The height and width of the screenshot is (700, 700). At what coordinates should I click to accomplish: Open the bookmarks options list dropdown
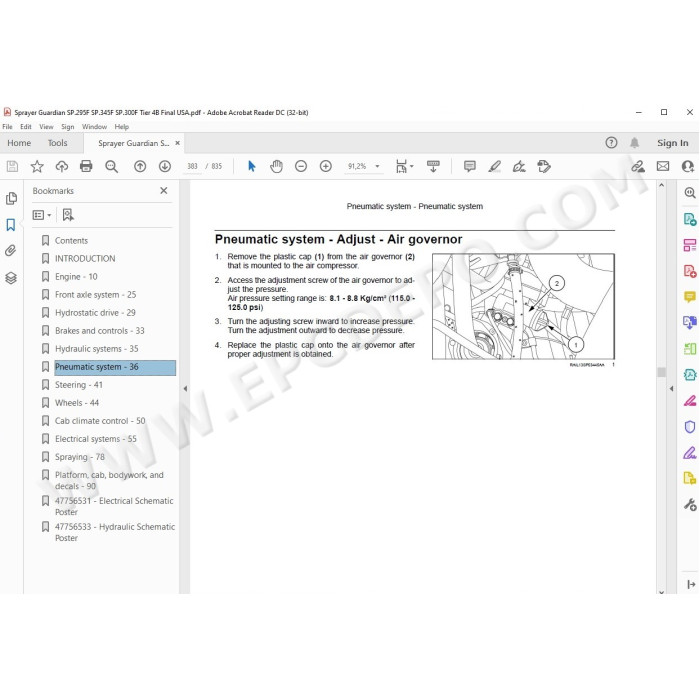point(42,215)
